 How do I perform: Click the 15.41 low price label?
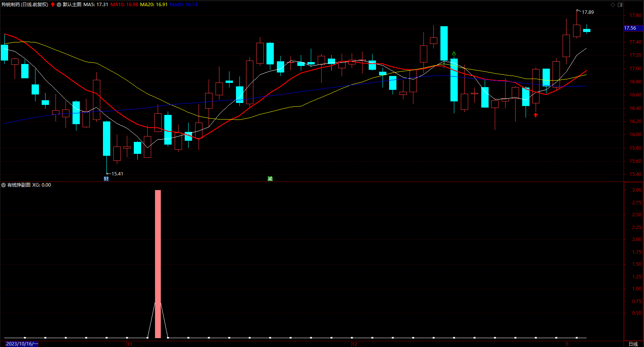[117, 174]
